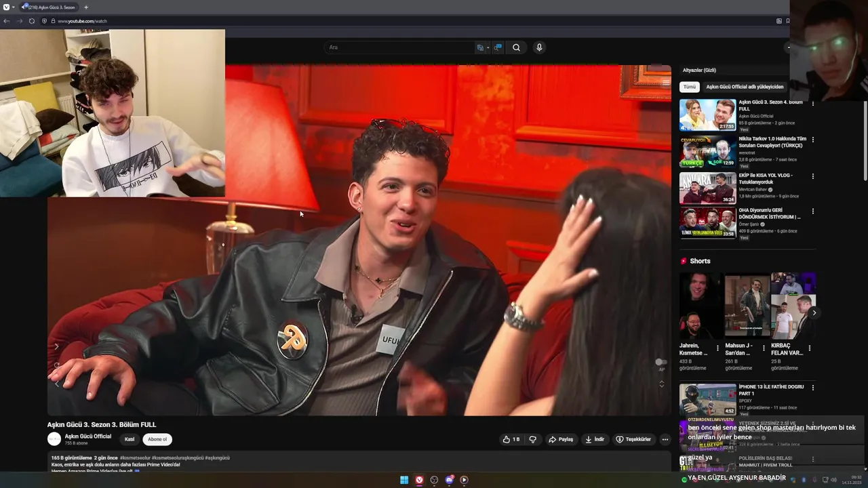Open the Nikita Tarkov 1.0 video thumbnail
Screen dimensions: 868x488
[x=707, y=152]
